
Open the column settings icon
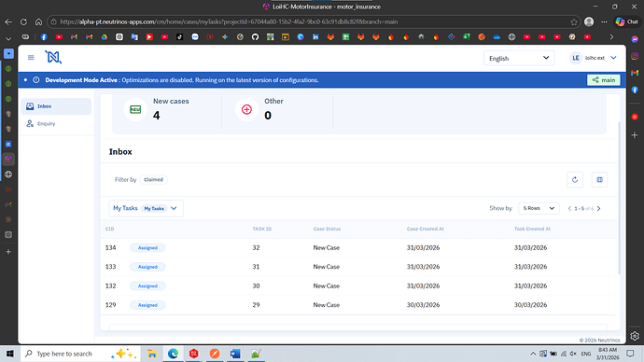pos(599,179)
